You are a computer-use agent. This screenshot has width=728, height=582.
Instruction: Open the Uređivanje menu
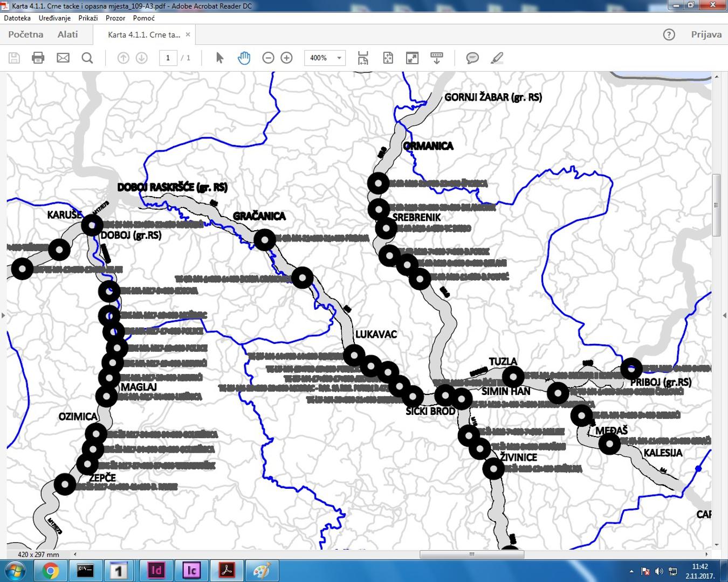click(x=54, y=18)
